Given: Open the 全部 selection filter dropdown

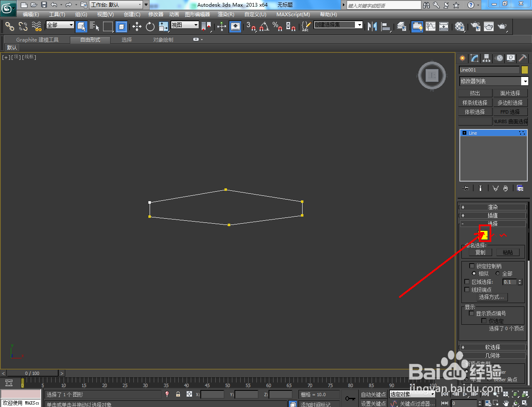Looking at the screenshot, I should tap(60, 25).
